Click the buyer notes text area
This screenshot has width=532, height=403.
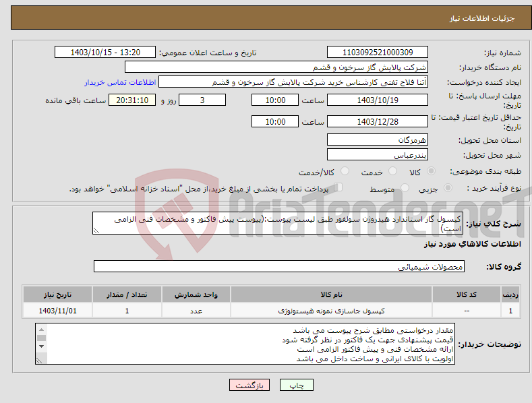click(245, 344)
